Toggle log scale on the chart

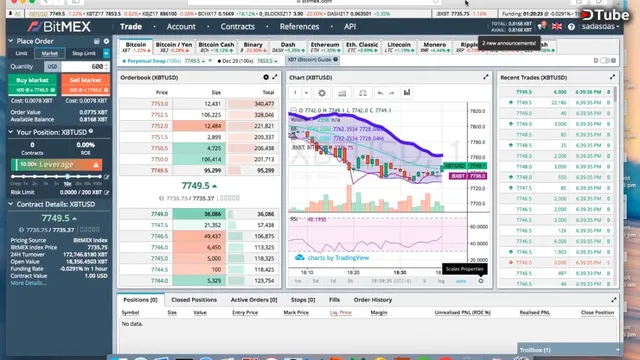(x=441, y=281)
